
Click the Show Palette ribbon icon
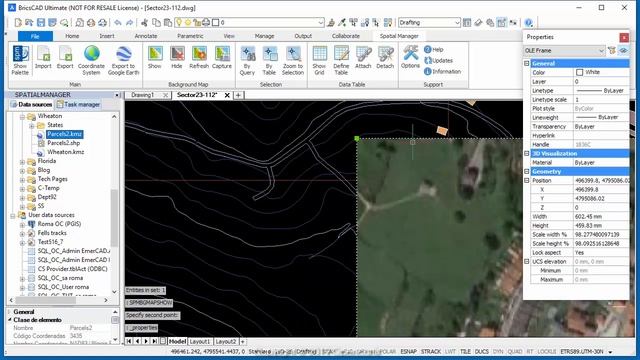click(x=20, y=60)
